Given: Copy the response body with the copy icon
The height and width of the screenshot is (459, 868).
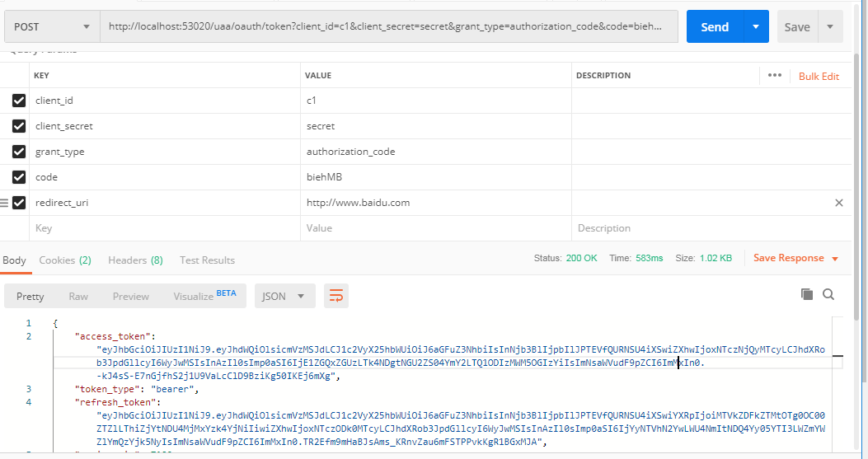Looking at the screenshot, I should coord(806,294).
